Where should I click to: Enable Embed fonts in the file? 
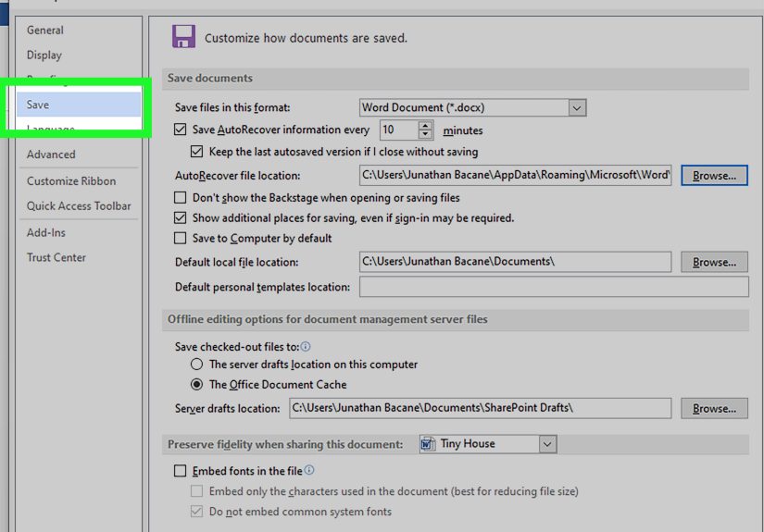(181, 471)
